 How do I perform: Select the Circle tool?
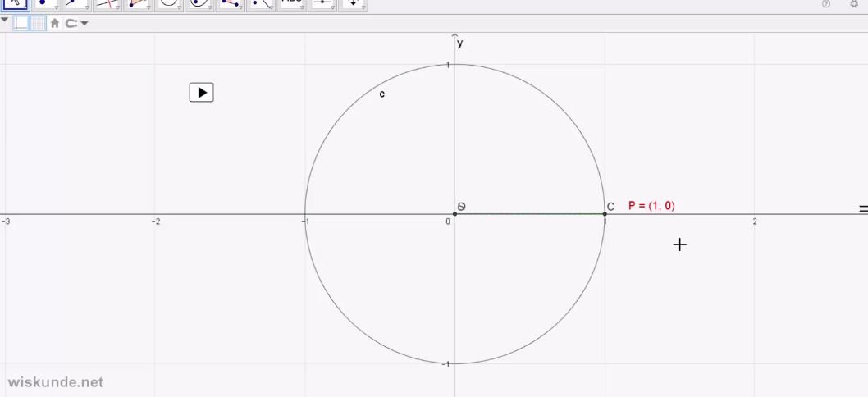[x=169, y=4]
